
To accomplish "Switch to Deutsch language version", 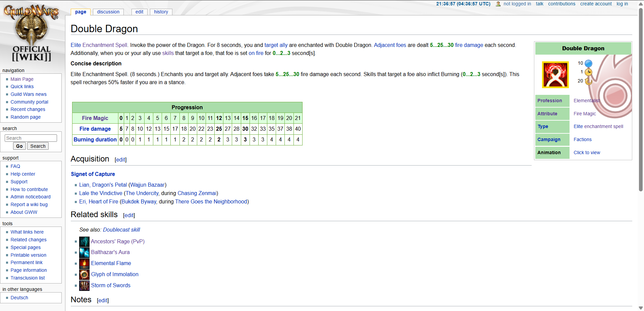I will coord(19,298).
